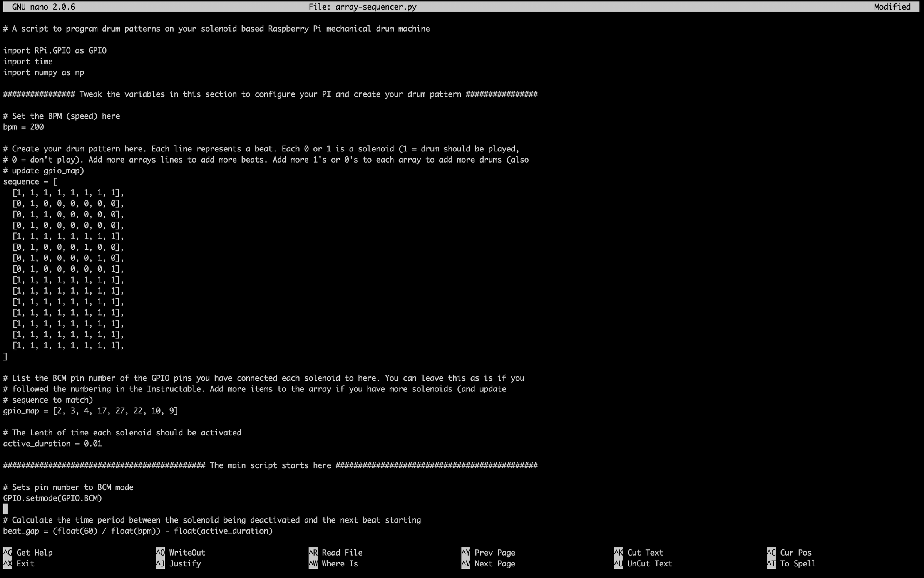Click the ^T To Spell shortcut
The image size is (924, 578).
point(791,563)
